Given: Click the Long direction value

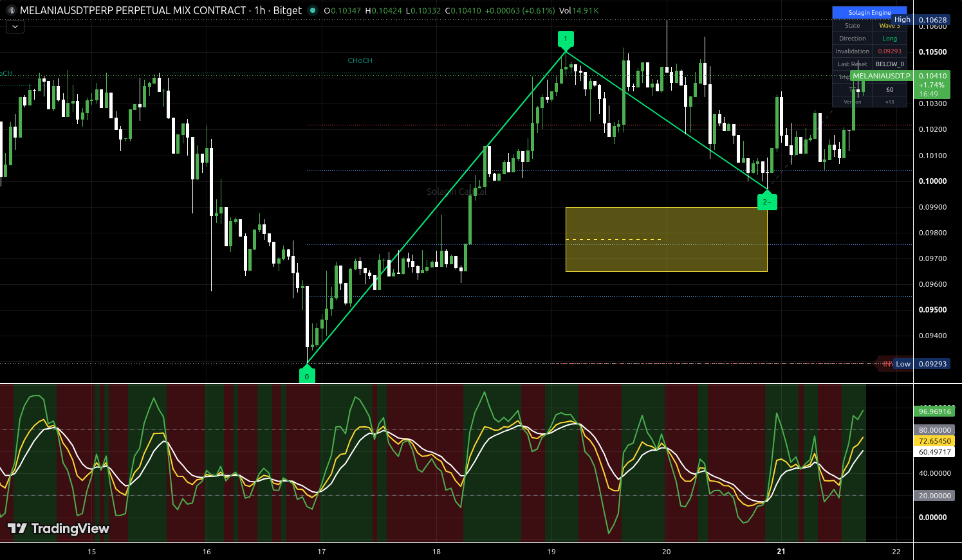Looking at the screenshot, I should (890, 39).
